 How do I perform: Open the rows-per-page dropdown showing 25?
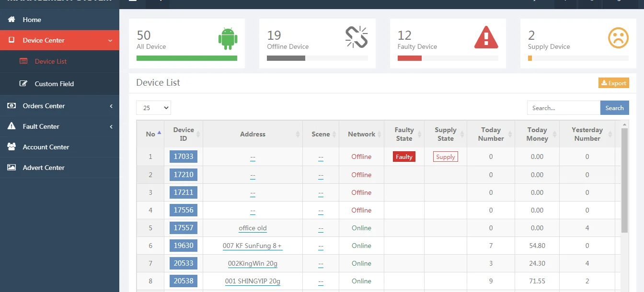(x=153, y=108)
